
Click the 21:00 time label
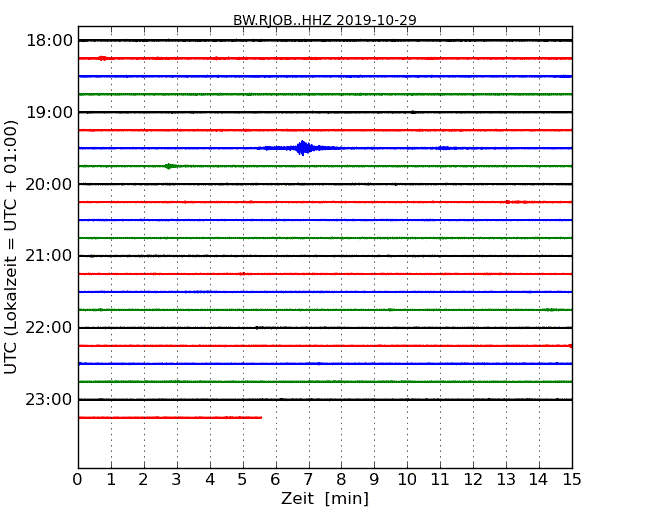tap(49, 256)
